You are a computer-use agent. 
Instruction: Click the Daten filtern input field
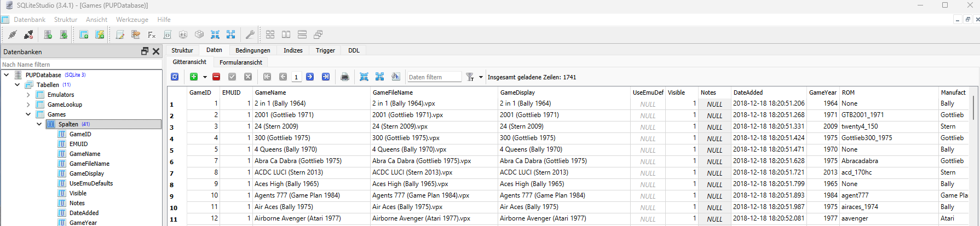tap(434, 77)
